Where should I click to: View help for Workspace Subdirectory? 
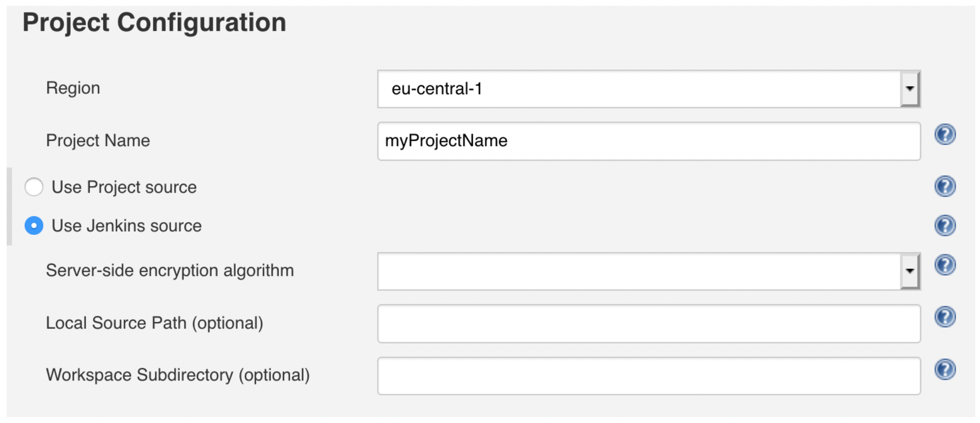pos(945,369)
